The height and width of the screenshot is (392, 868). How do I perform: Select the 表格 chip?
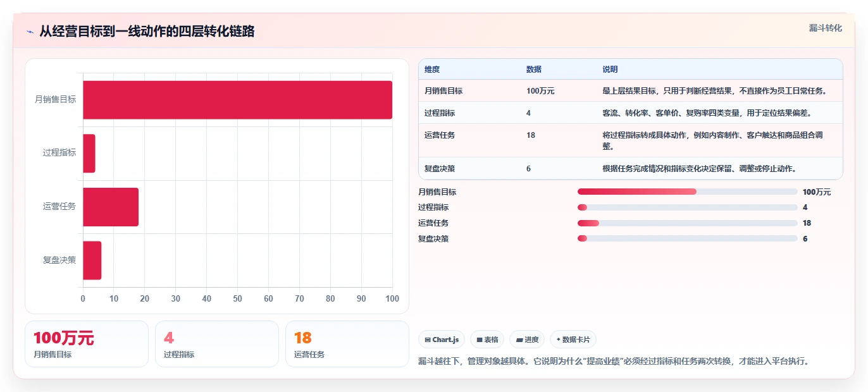pos(487,340)
